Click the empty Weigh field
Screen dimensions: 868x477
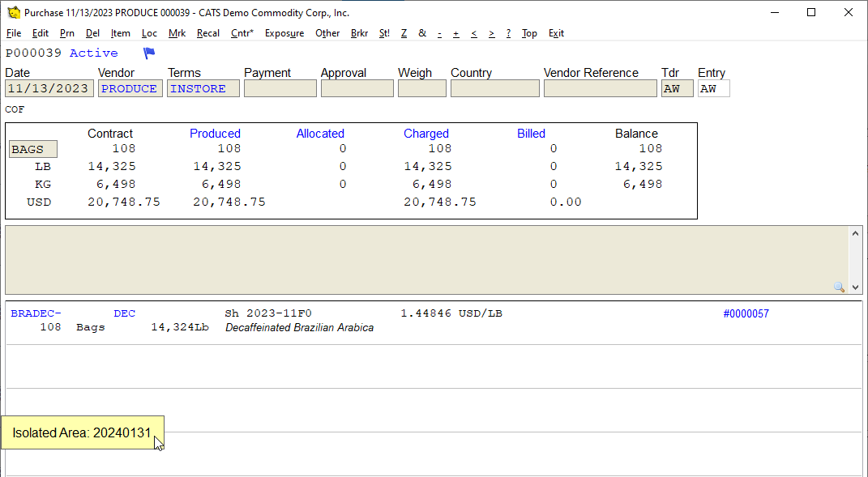click(421, 88)
